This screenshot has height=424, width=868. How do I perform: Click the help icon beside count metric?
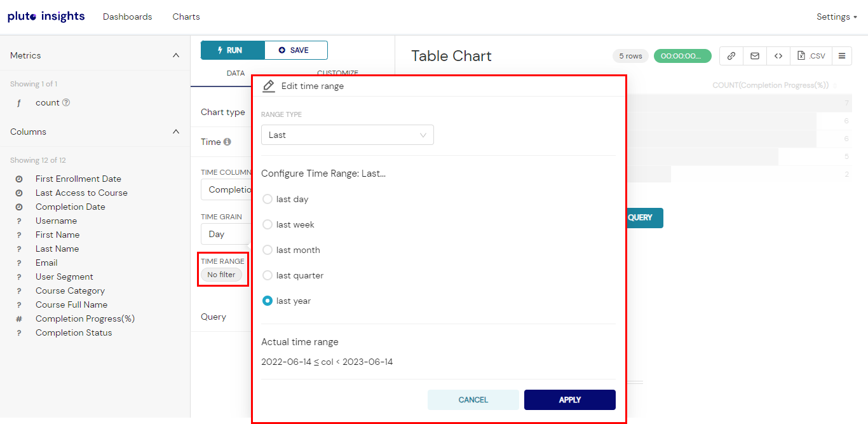click(x=66, y=102)
